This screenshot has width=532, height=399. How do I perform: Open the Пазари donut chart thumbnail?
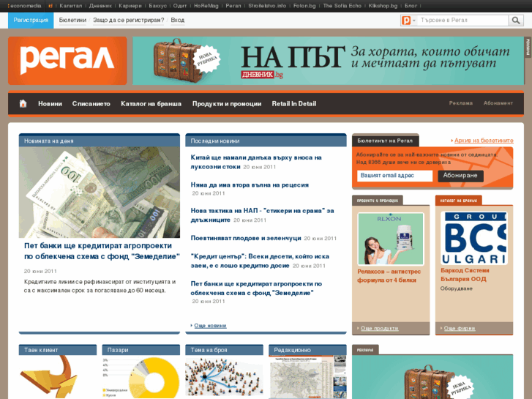[141, 377]
